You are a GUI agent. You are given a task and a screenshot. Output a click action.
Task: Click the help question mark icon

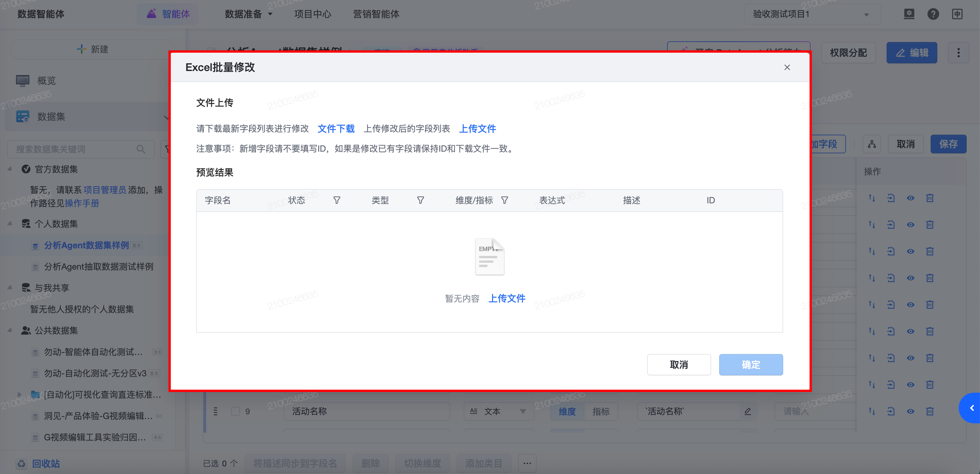pyautogui.click(x=933, y=14)
